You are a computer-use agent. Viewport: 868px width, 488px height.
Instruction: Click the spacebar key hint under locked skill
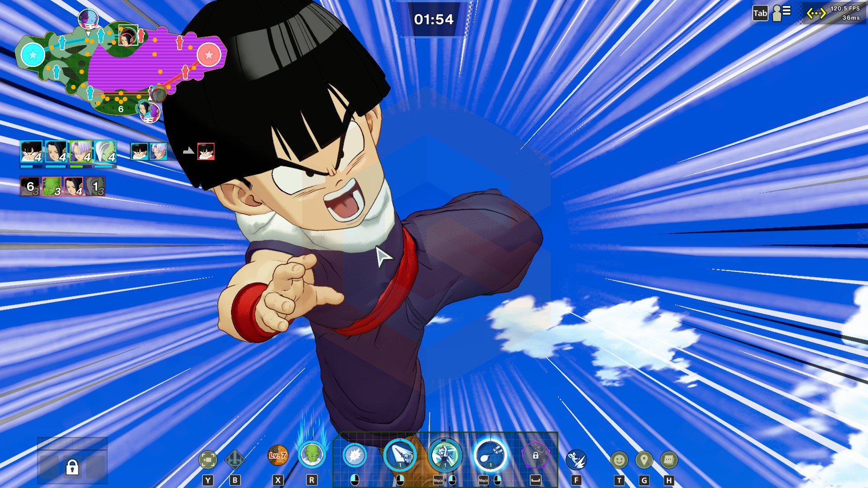click(536, 480)
